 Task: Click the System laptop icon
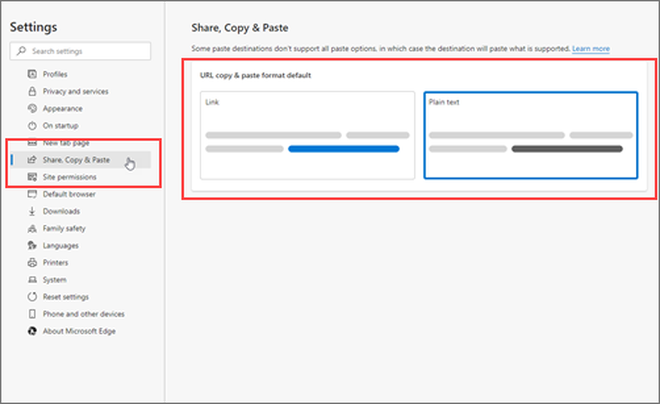pyautogui.click(x=32, y=280)
